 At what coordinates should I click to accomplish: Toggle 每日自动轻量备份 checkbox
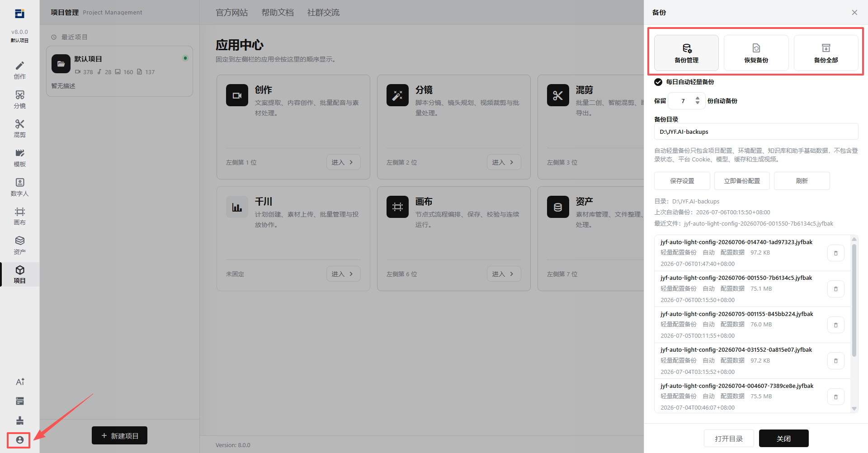(x=658, y=82)
